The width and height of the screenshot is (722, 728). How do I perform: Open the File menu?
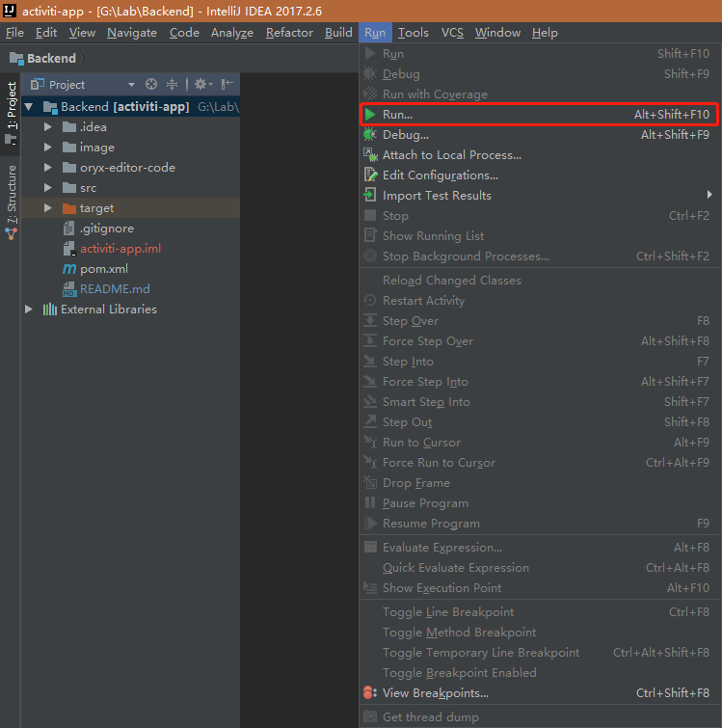pyautogui.click(x=14, y=33)
